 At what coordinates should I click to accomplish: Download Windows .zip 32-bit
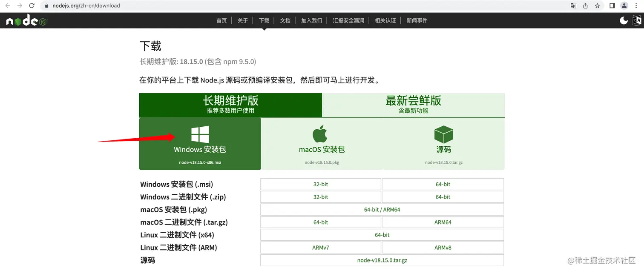321,197
